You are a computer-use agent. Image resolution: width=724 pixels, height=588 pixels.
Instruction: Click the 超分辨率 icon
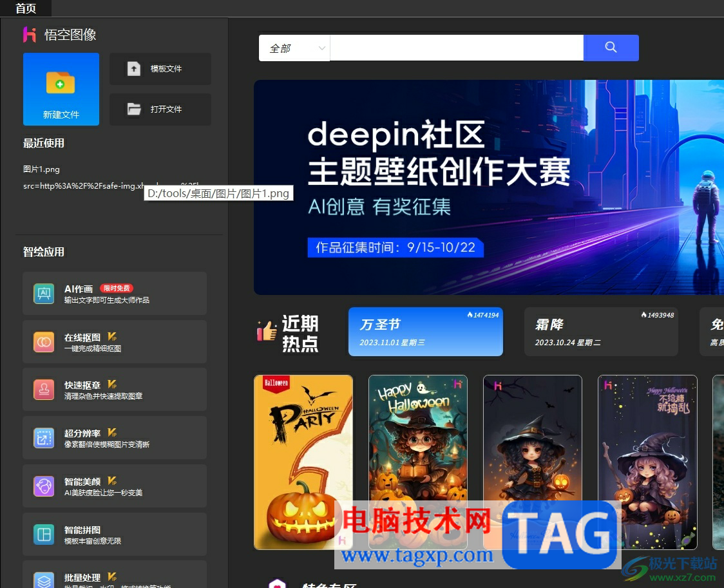(x=44, y=438)
